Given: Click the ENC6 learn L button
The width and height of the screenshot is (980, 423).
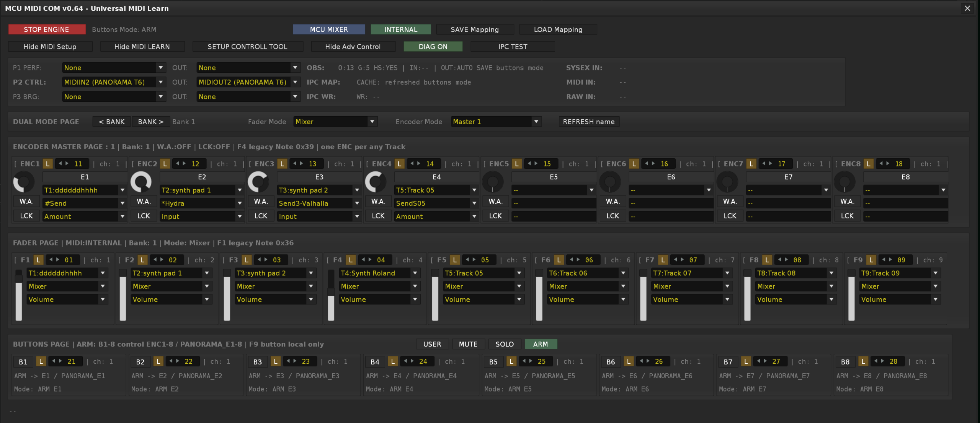Looking at the screenshot, I should 634,164.
